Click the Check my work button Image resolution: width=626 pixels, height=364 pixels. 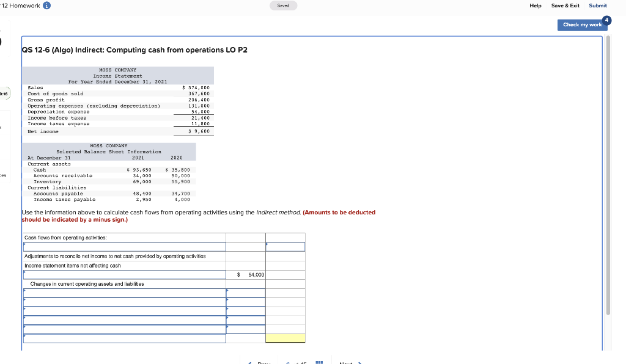(x=580, y=25)
